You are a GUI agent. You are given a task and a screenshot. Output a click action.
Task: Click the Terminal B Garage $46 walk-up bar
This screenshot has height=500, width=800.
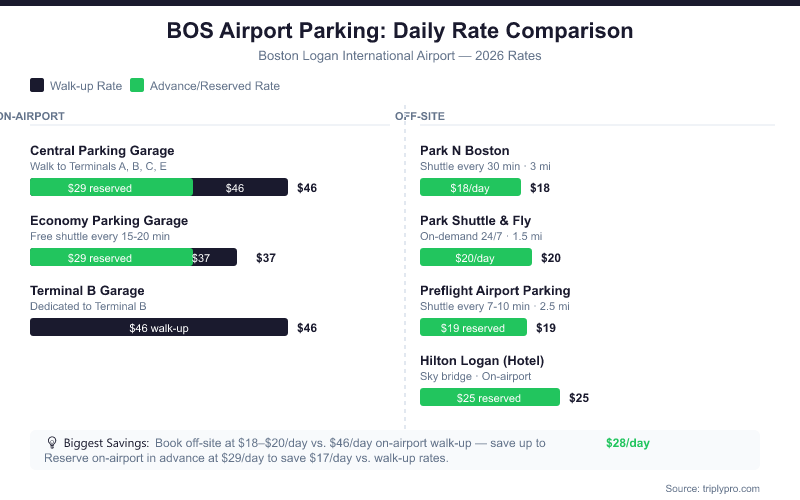pyautogui.click(x=159, y=327)
